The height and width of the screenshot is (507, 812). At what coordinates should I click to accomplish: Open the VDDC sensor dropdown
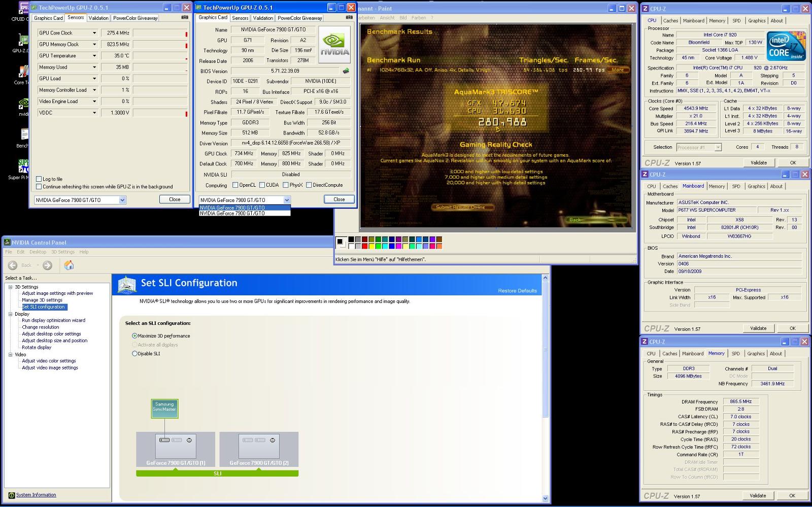coord(94,113)
